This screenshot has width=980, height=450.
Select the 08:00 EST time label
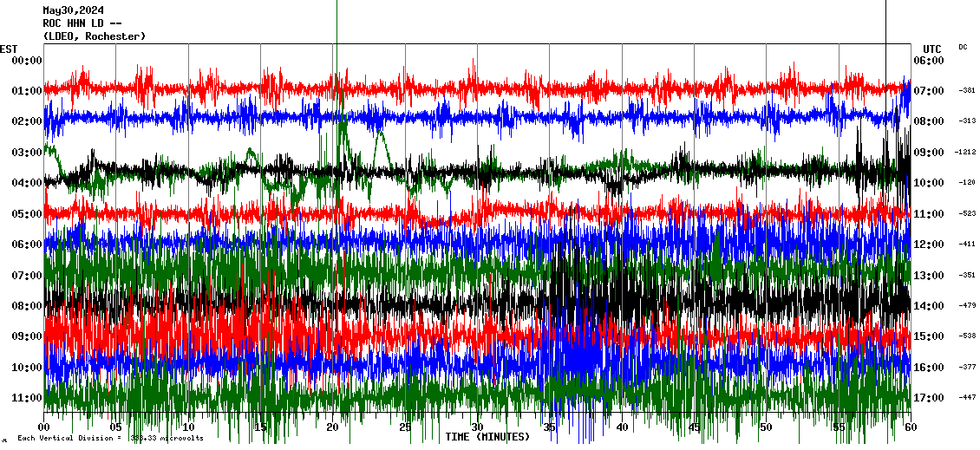[27, 306]
